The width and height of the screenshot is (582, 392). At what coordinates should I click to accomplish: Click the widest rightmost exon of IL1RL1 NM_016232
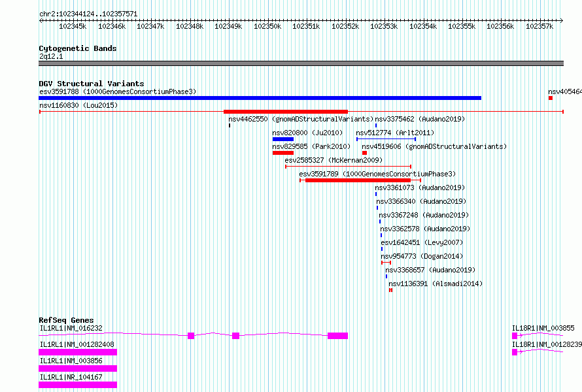(338, 336)
